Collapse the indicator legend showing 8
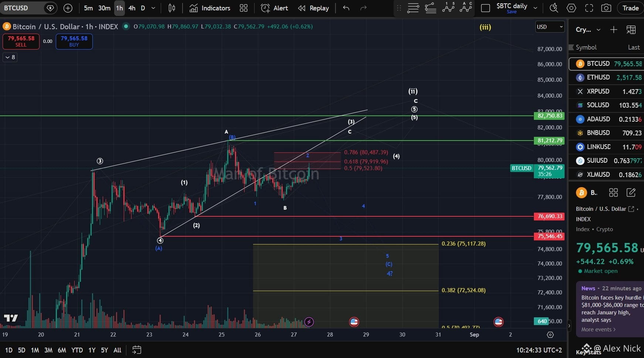This screenshot has width=644, height=358. point(10,57)
